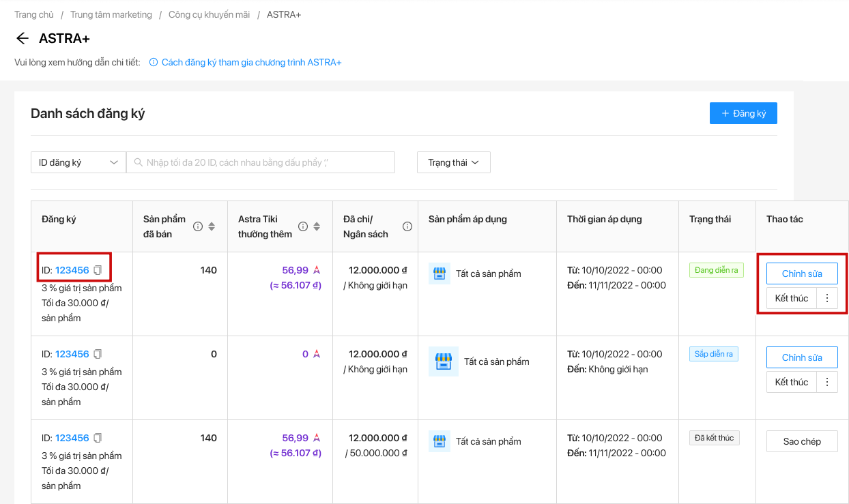The width and height of the screenshot is (849, 504).
Task: Go back using the arrow beside ASTRA+
Action: click(23, 38)
